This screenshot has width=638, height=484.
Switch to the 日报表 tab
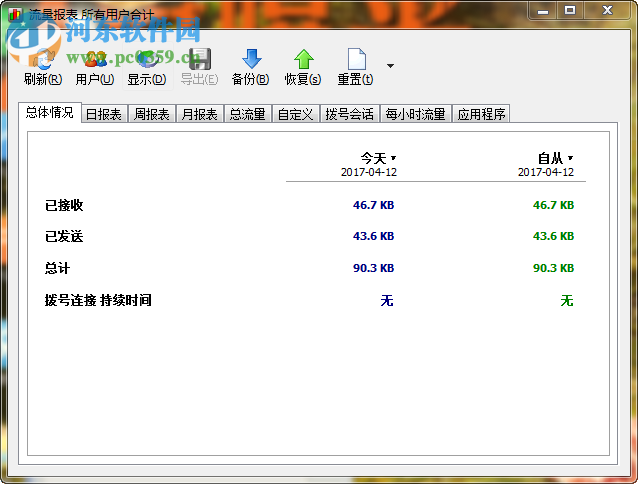tap(104, 114)
